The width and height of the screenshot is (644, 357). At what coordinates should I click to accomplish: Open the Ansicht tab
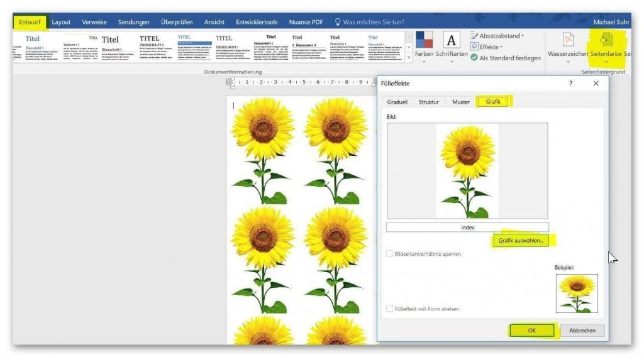214,22
